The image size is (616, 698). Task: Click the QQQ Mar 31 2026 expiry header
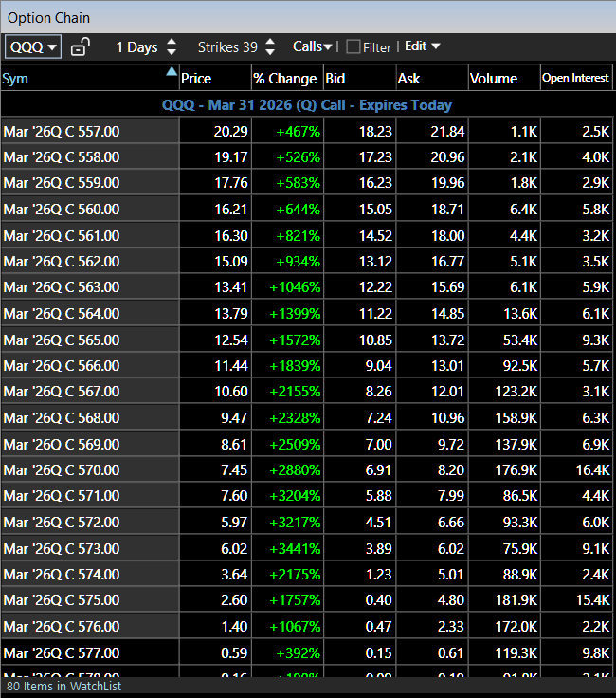(308, 105)
